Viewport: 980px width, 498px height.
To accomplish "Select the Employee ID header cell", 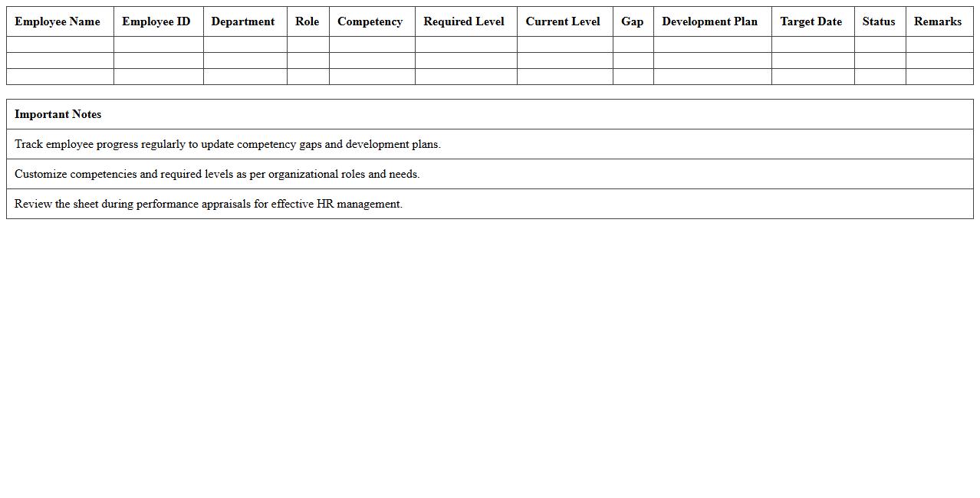I will pyautogui.click(x=156, y=21).
